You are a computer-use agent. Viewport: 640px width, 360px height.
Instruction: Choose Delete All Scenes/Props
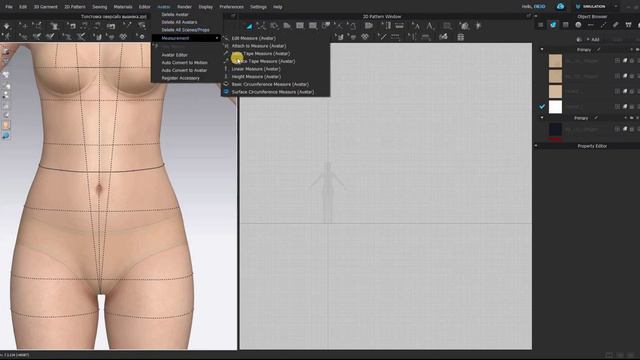coord(185,30)
